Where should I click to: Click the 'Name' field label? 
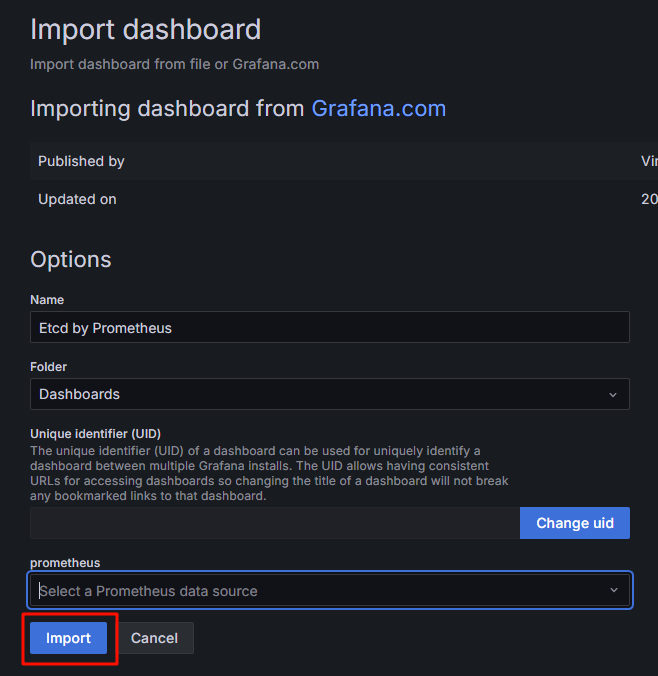[x=47, y=300]
